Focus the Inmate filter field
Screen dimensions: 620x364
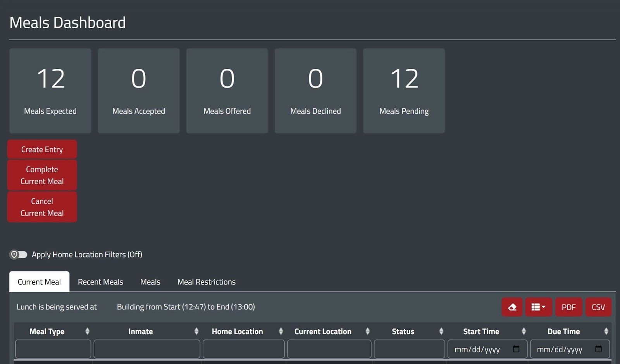tap(147, 349)
